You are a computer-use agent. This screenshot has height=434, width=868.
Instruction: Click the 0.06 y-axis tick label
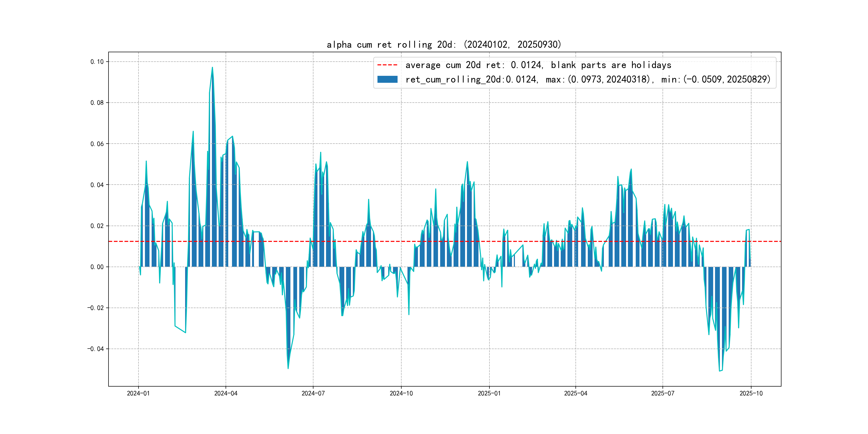tap(97, 144)
